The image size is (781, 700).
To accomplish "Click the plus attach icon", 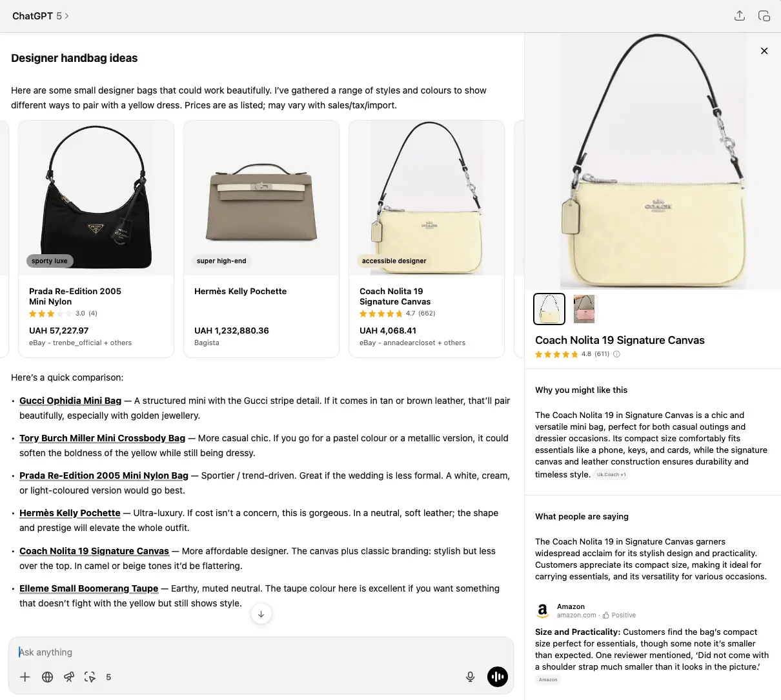I will pos(25,677).
